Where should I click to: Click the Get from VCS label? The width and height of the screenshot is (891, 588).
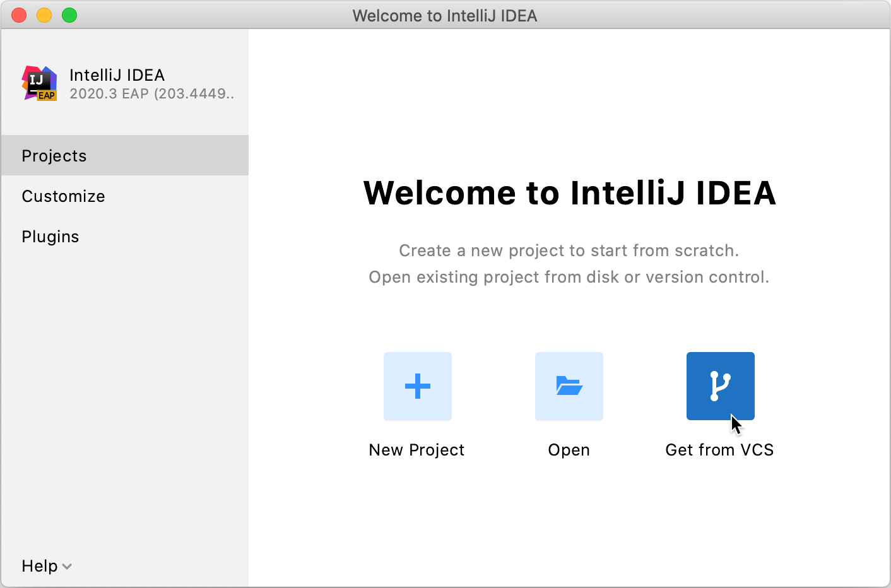click(720, 450)
